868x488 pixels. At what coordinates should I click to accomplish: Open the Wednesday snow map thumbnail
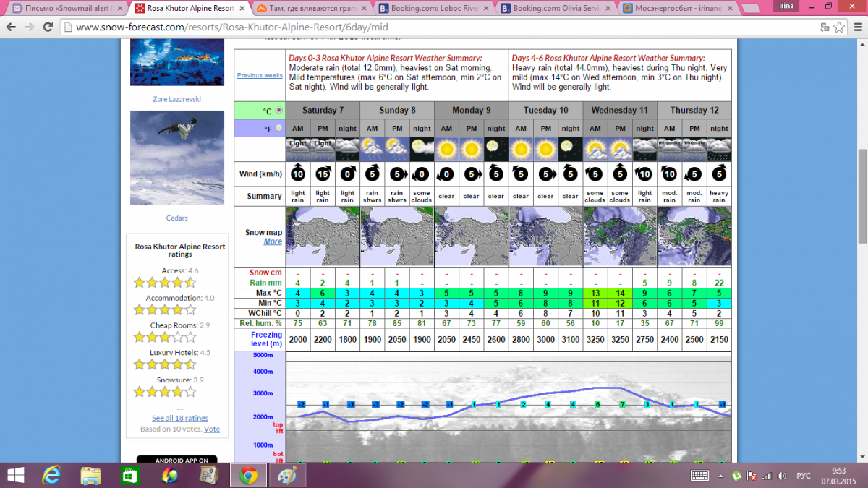click(x=620, y=236)
